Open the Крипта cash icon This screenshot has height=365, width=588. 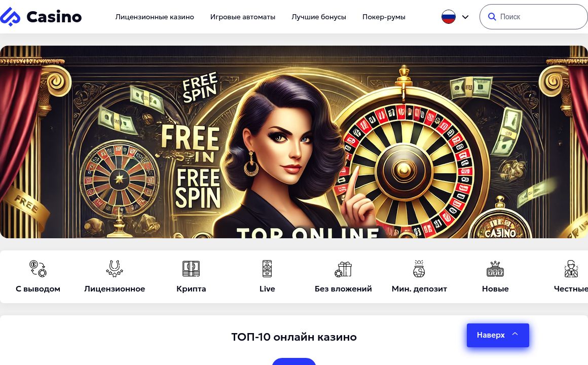tap(191, 269)
